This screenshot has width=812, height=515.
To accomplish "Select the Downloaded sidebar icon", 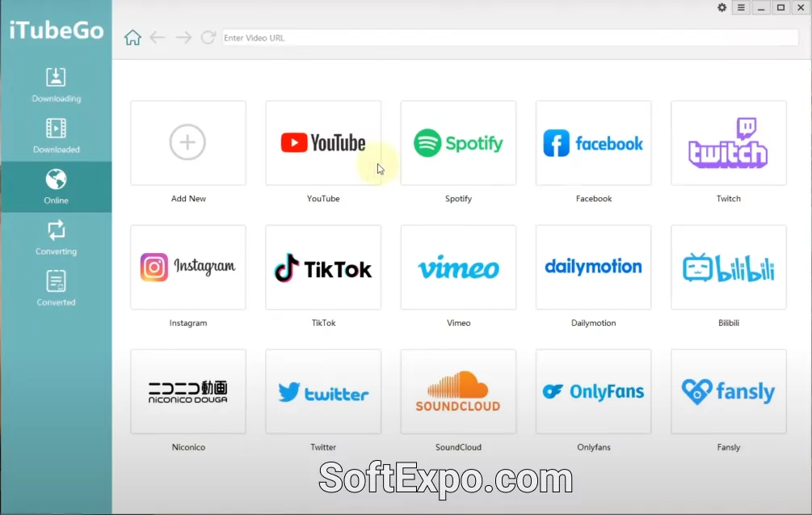I will pos(56,134).
